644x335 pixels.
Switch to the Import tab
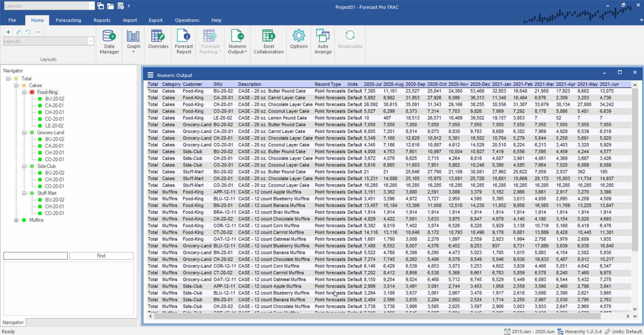[130, 20]
